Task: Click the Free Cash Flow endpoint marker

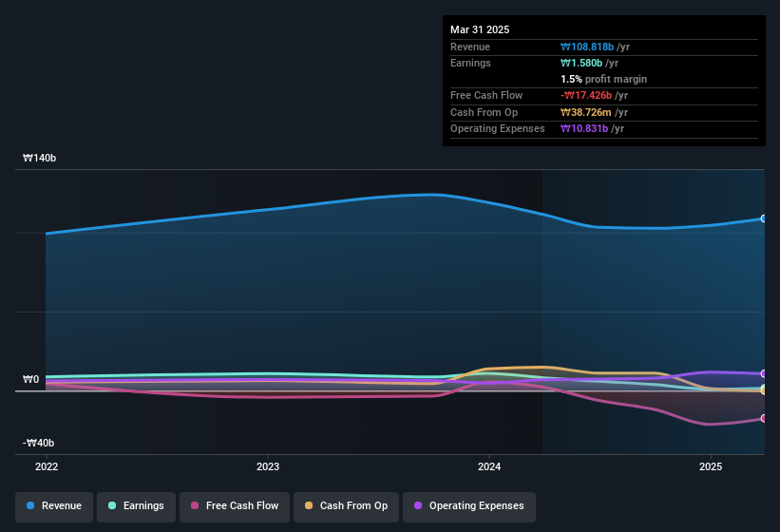Action: click(764, 419)
